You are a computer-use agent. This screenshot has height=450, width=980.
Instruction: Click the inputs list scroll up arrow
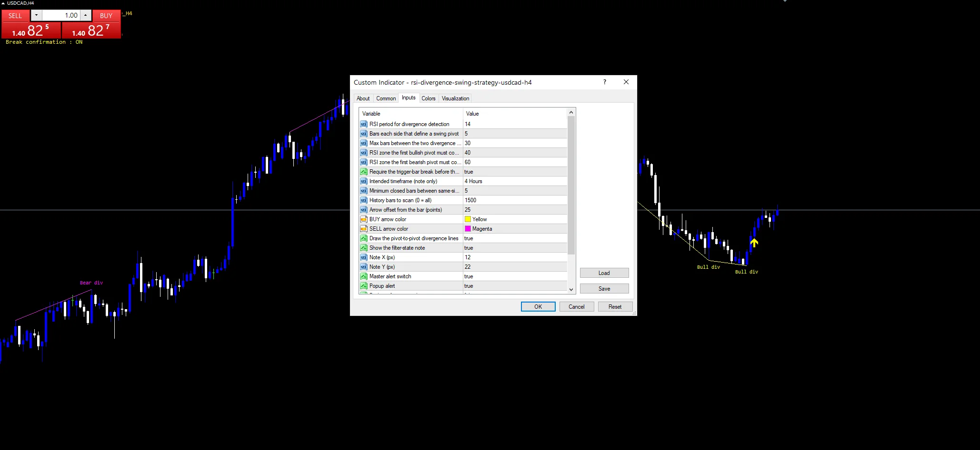pos(571,113)
